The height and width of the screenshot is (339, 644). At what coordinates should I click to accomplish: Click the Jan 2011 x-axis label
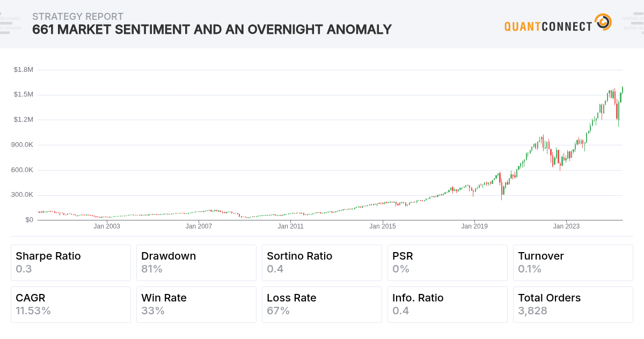[x=290, y=226]
